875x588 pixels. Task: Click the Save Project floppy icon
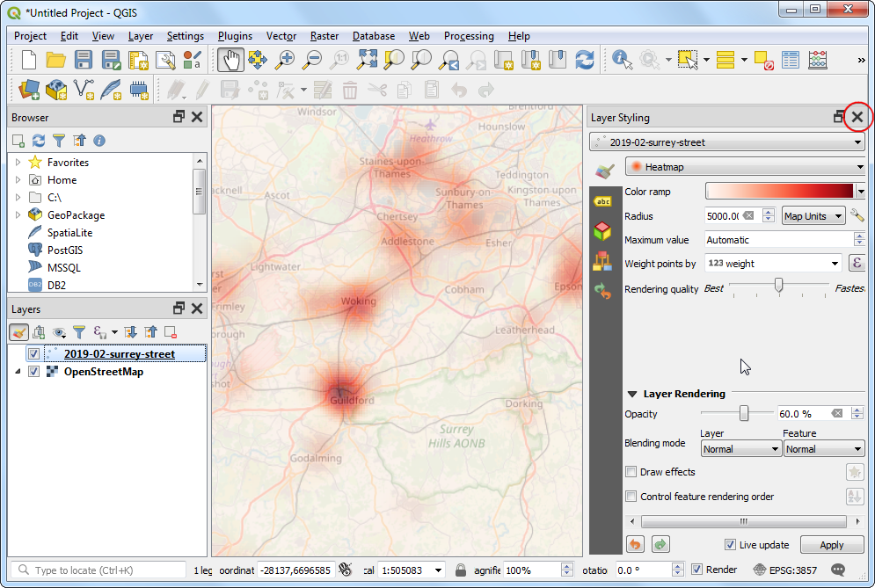click(84, 60)
